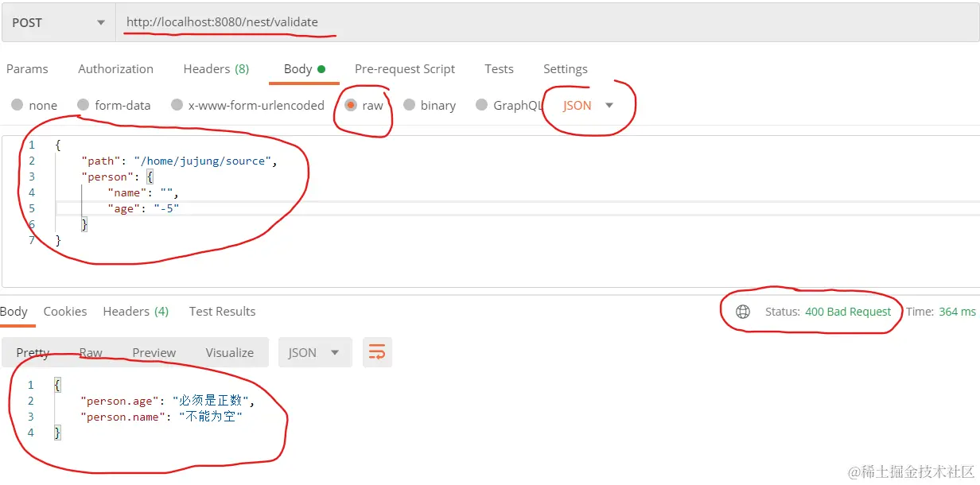Select the binary body type
980x485 pixels.
[x=430, y=105]
